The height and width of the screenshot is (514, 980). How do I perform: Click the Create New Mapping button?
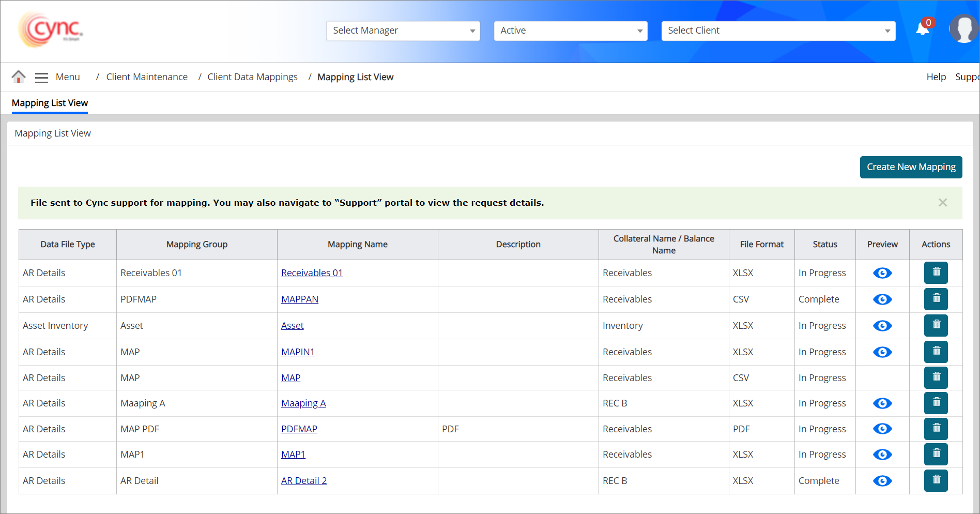pyautogui.click(x=911, y=167)
